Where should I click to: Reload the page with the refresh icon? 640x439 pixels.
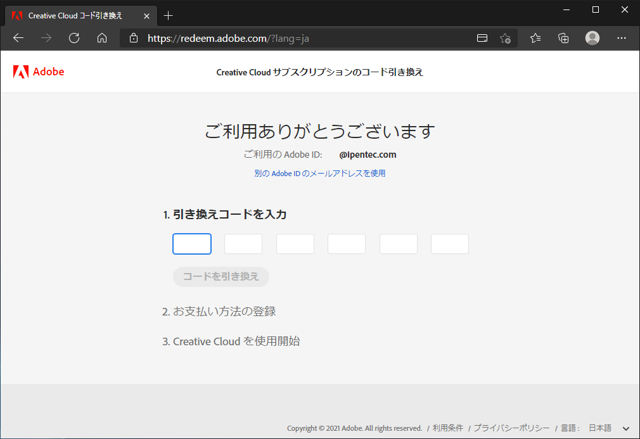tap(74, 38)
